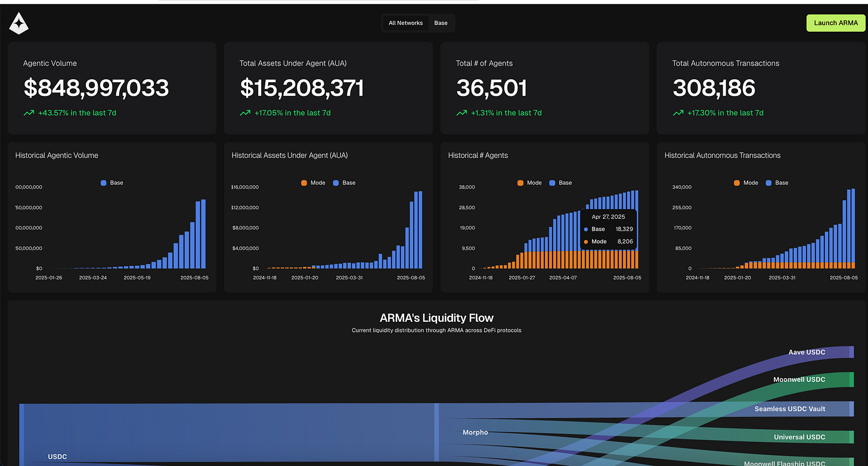
Task: Click the last bar in Historical Assets Under Agent chart
Action: (420, 229)
